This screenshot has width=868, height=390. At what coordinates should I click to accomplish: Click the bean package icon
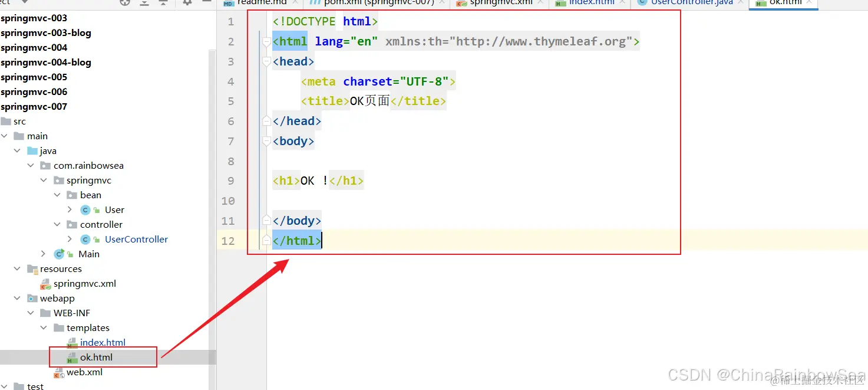pos(72,195)
